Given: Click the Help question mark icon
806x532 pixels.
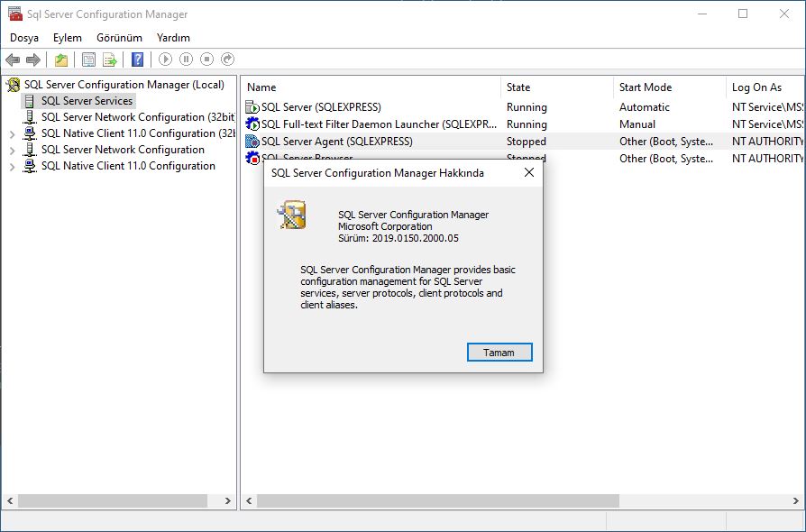Looking at the screenshot, I should pos(137,60).
